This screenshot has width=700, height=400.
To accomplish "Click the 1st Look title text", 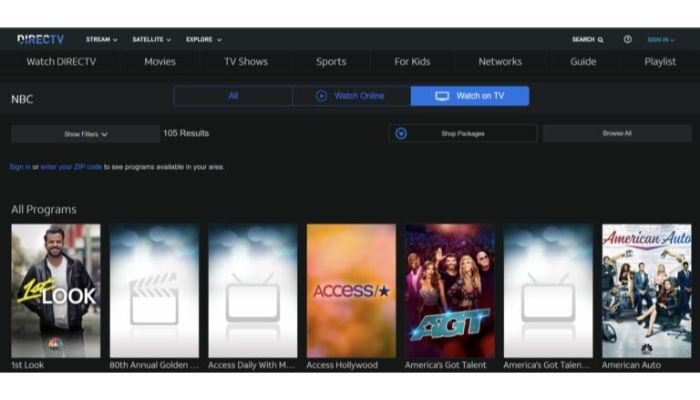I will coord(28,365).
